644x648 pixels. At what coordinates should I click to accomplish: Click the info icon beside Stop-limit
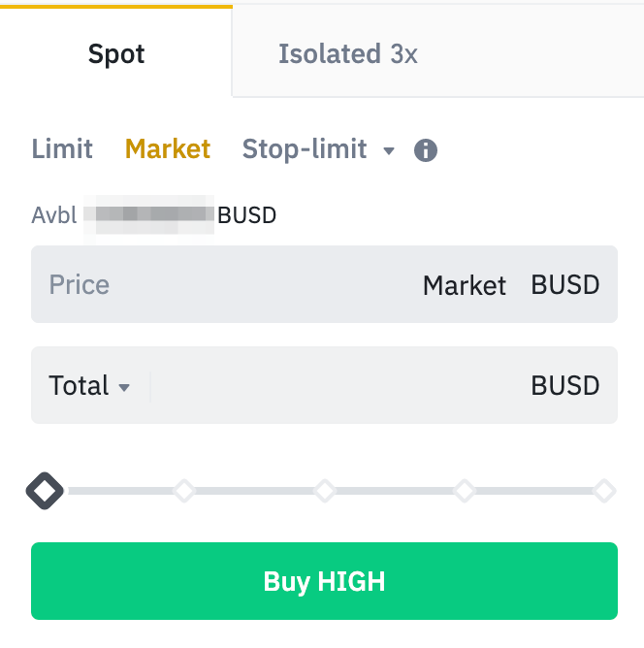coord(425,150)
